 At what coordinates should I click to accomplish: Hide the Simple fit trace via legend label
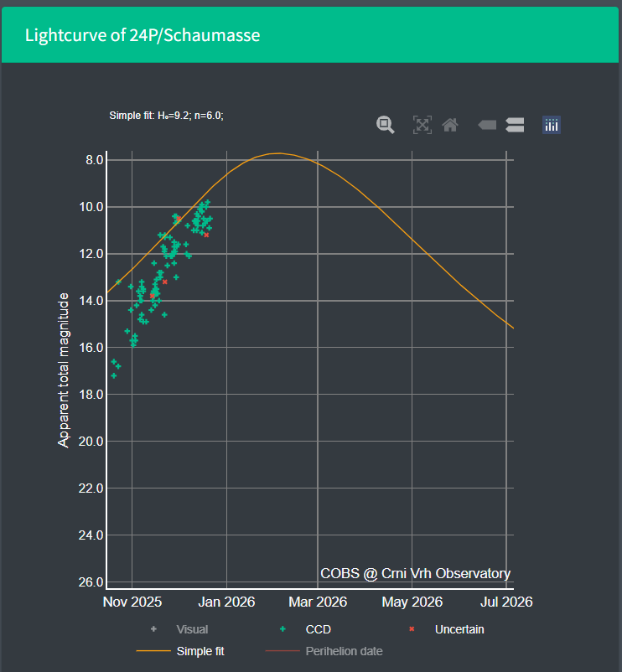click(200, 651)
